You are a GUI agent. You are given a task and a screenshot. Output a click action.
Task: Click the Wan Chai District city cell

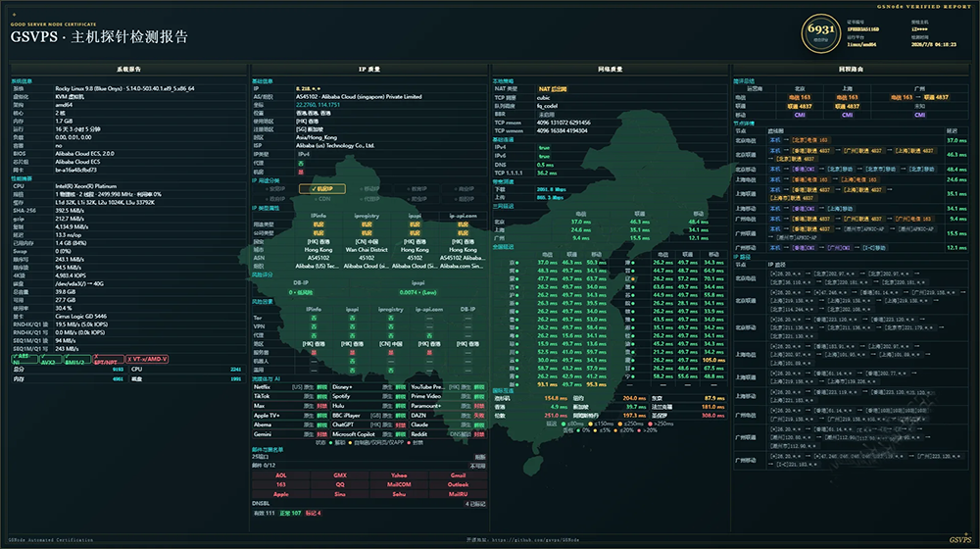[x=367, y=249]
